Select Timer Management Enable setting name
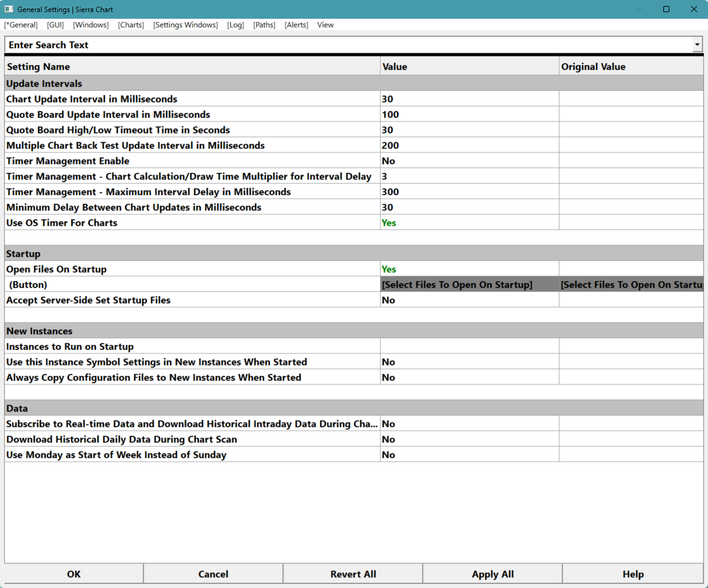The image size is (708, 588). [x=68, y=161]
